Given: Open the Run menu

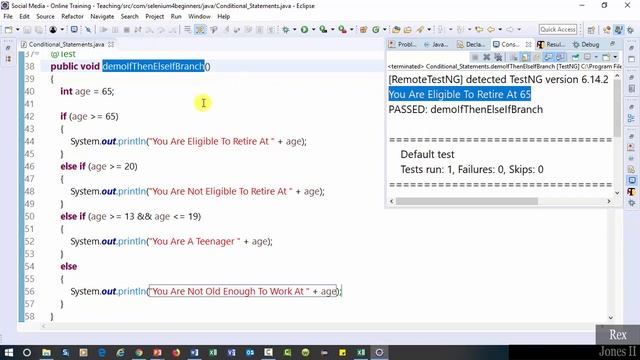Looking at the screenshot, I should coord(176,16).
